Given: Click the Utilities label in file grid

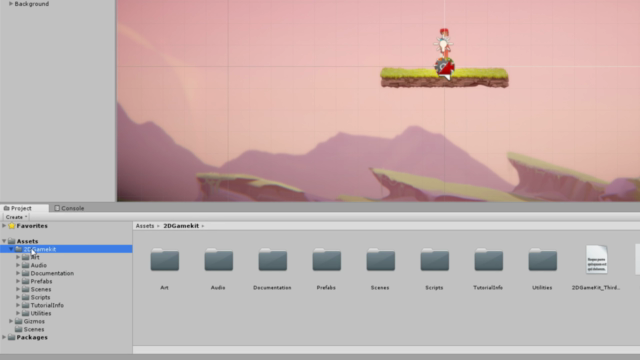Looking at the screenshot, I should (542, 288).
